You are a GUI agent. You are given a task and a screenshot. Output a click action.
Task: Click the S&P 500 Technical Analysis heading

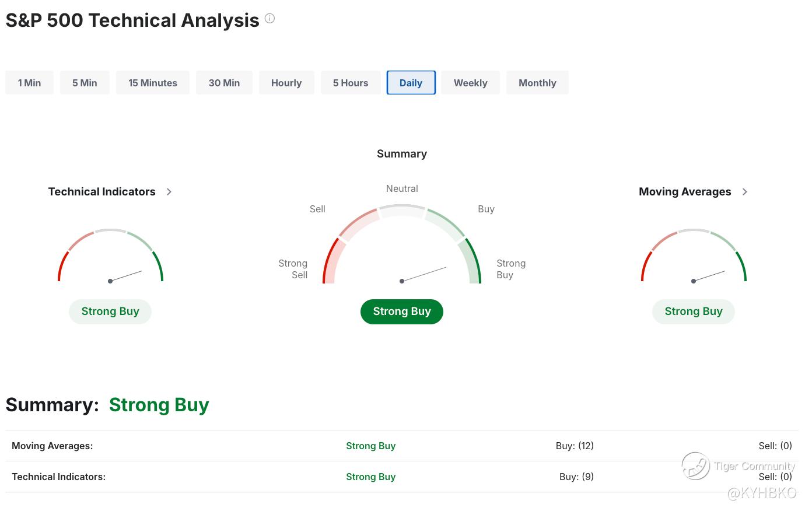(132, 20)
